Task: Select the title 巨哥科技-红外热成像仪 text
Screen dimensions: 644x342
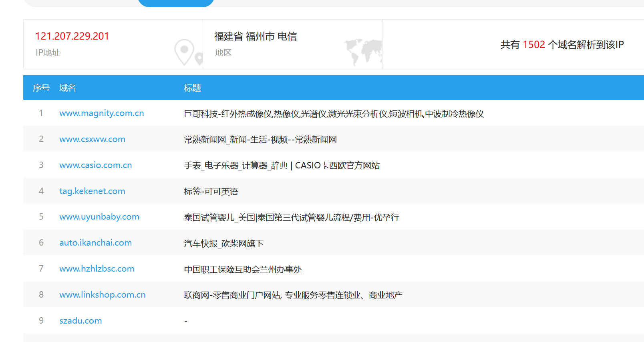Action: 334,114
